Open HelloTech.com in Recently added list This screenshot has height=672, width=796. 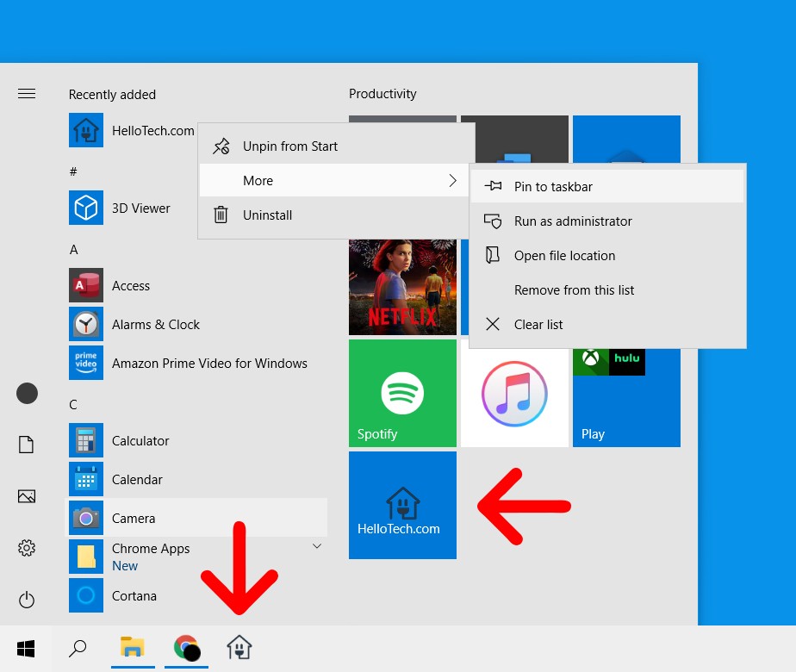(x=132, y=130)
